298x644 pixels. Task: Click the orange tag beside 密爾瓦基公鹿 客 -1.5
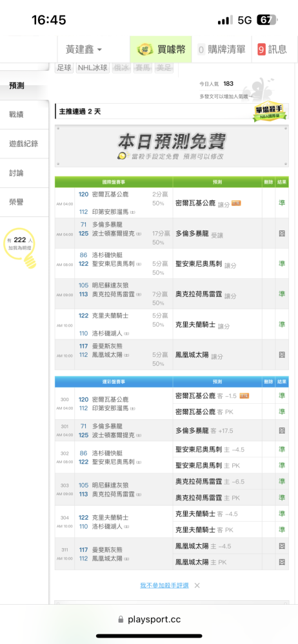[244, 396]
